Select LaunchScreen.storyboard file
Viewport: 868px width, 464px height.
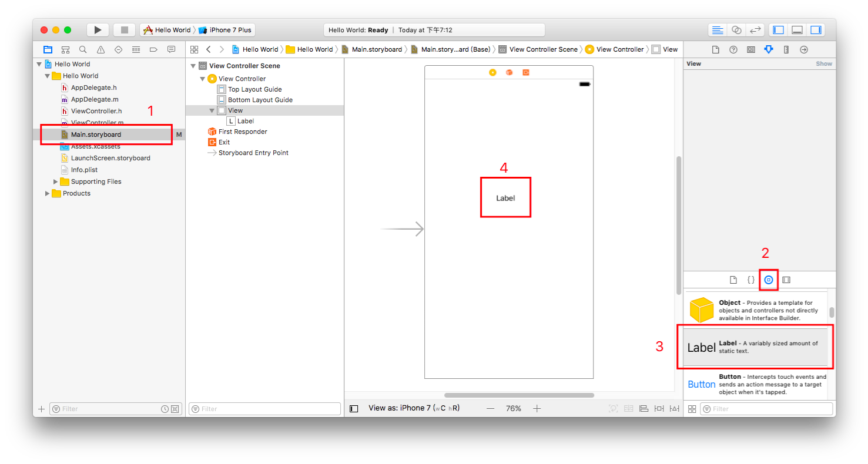tap(110, 158)
